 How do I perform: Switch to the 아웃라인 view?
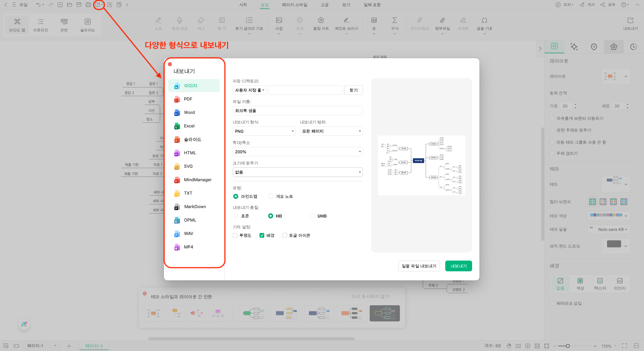pos(40,25)
